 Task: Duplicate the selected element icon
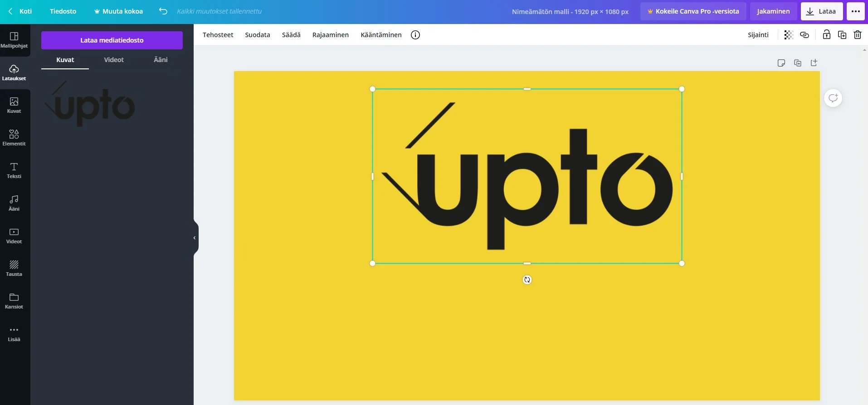842,35
